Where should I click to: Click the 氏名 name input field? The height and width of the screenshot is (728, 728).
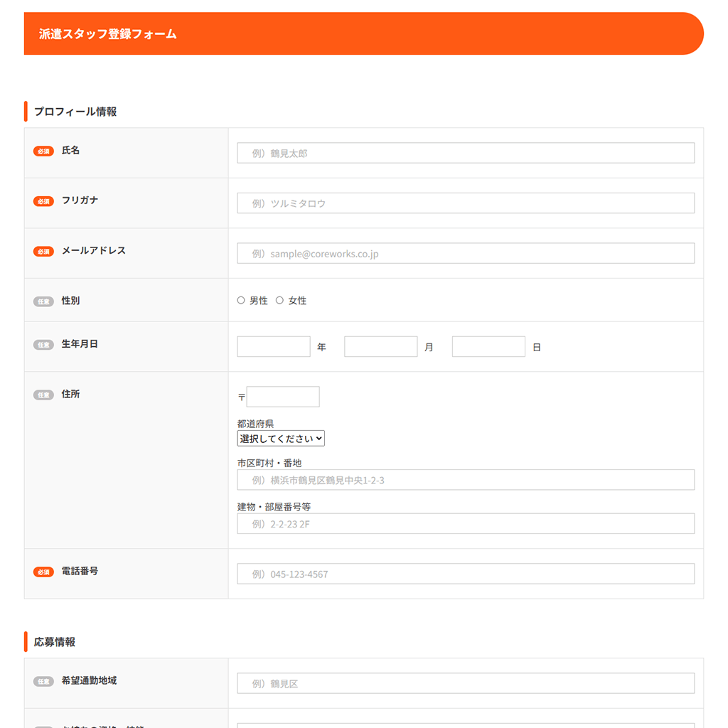pos(466,153)
